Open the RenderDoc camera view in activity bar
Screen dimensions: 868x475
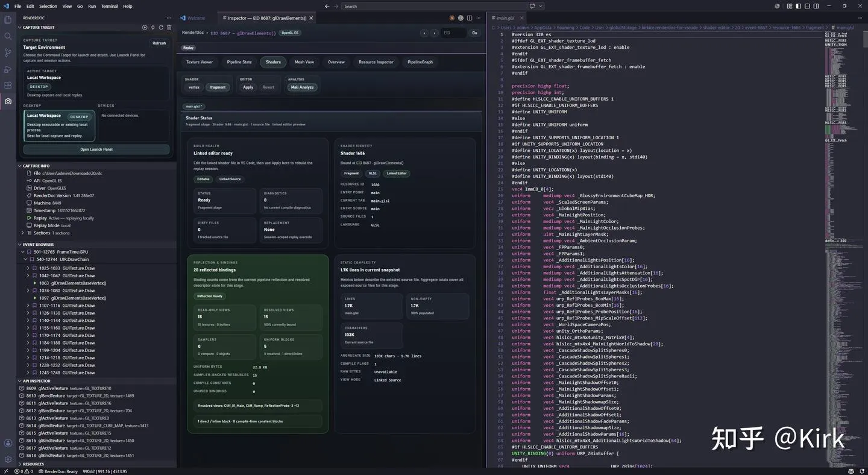8,101
